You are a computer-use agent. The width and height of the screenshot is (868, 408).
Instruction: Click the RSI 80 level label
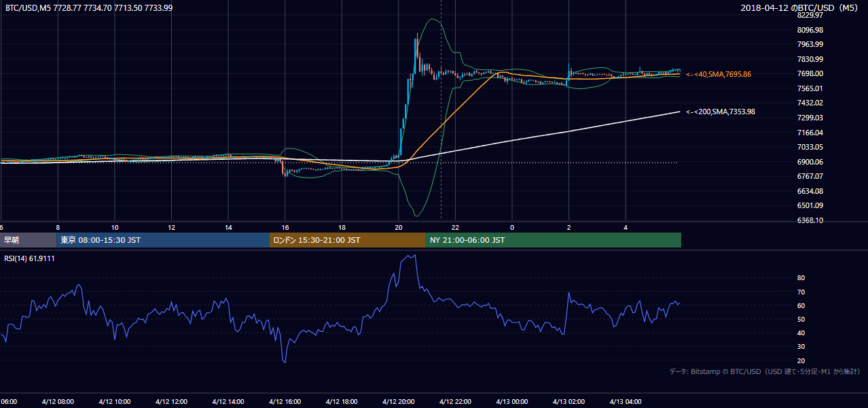(x=801, y=278)
